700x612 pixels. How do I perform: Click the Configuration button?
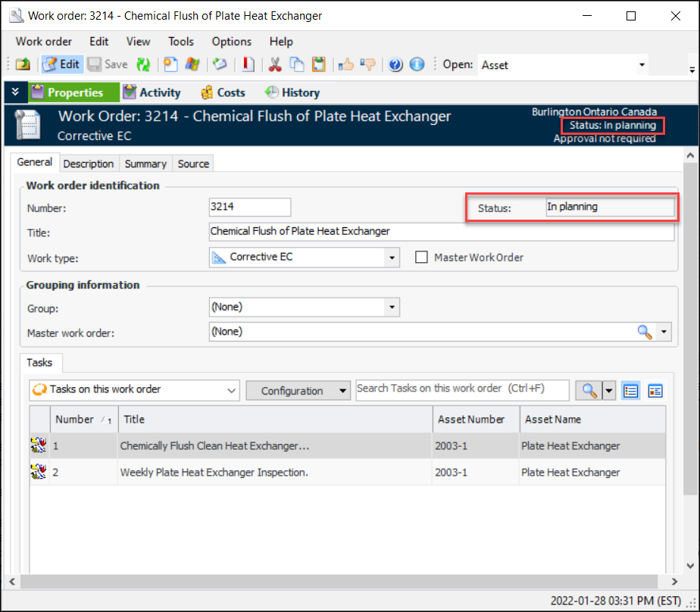tap(298, 391)
